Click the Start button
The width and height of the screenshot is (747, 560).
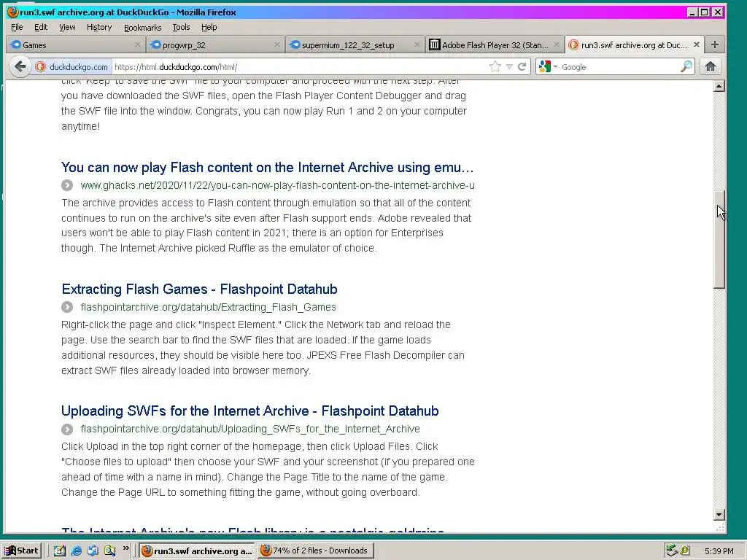click(x=21, y=551)
